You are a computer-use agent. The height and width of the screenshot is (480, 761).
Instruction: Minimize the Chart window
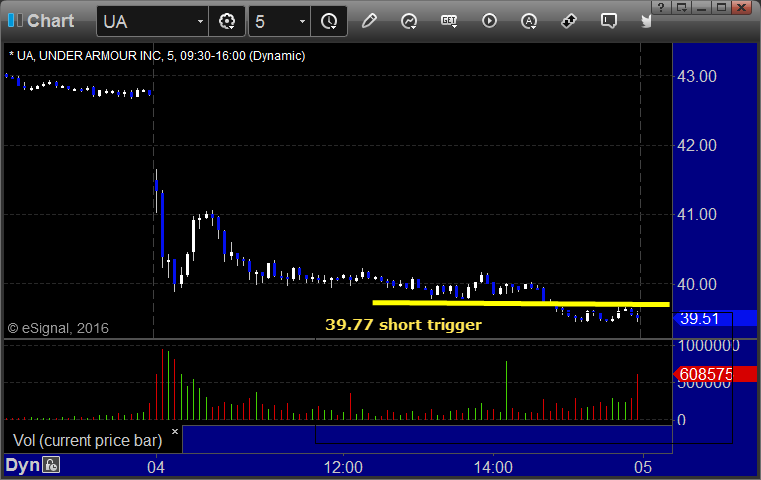[x=701, y=7]
